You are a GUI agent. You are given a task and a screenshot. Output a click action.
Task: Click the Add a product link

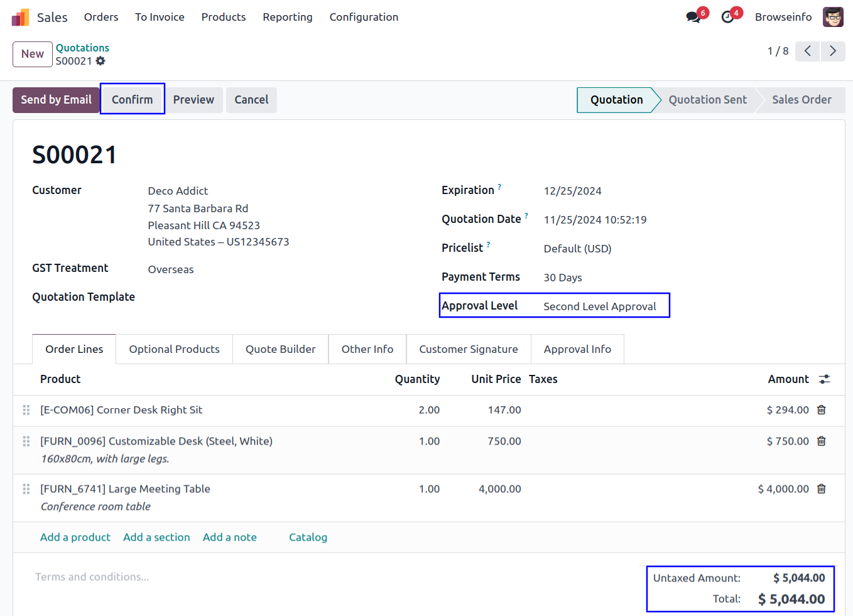pyautogui.click(x=75, y=538)
